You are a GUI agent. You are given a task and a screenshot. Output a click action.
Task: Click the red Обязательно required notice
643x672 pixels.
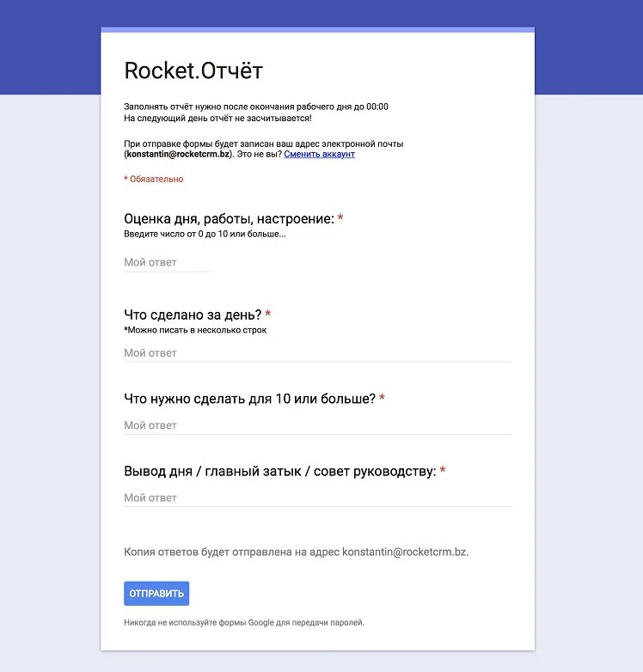pyautogui.click(x=154, y=179)
